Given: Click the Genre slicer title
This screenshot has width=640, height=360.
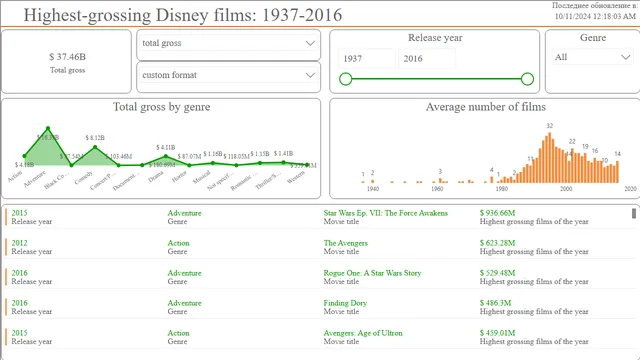Looking at the screenshot, I should tap(593, 38).
